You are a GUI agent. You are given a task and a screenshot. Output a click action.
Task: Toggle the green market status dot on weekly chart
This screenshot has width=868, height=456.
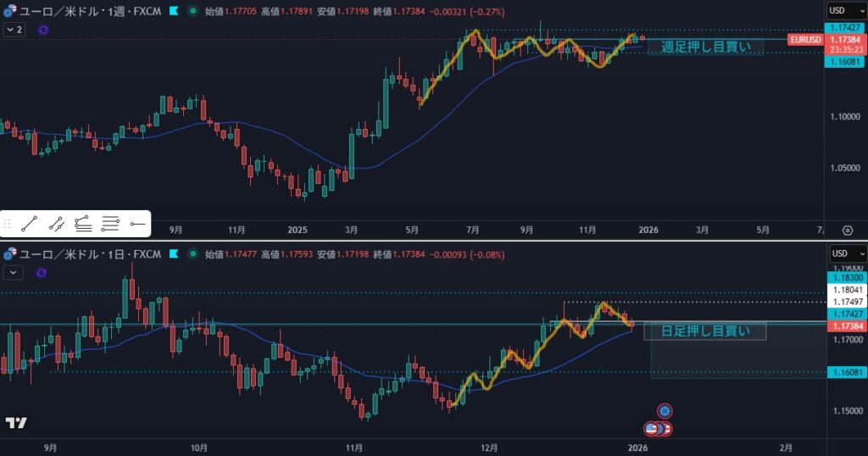tap(193, 11)
